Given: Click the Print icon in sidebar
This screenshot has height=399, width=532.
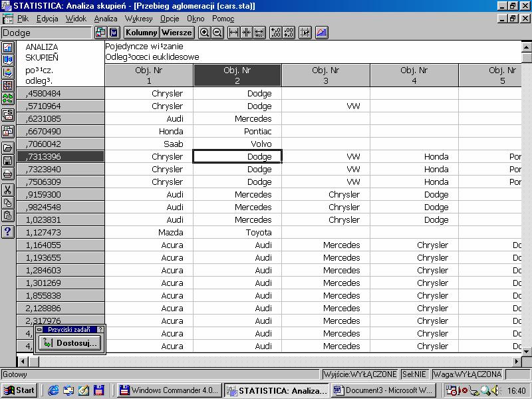Looking at the screenshot, I should [x=7, y=174].
